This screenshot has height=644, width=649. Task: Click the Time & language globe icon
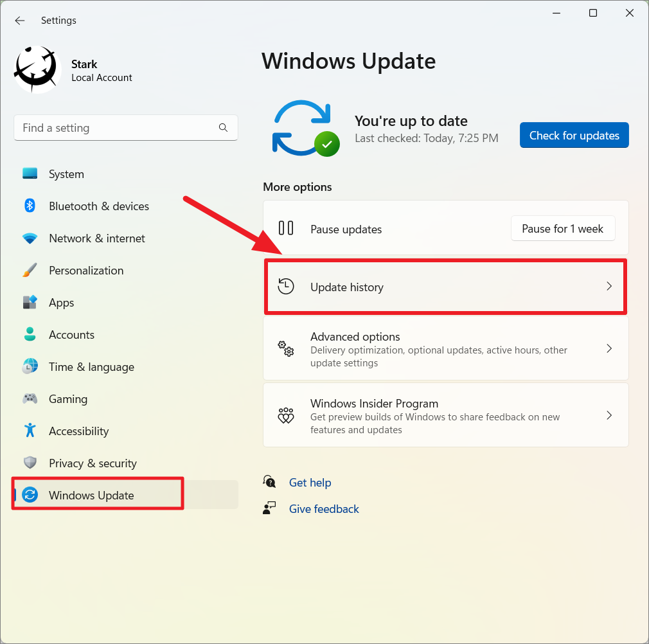(30, 366)
